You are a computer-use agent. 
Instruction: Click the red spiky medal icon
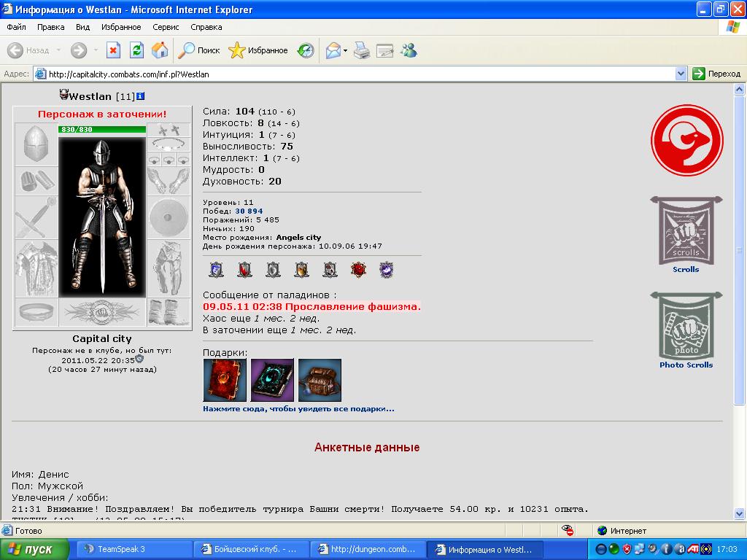coord(358,270)
